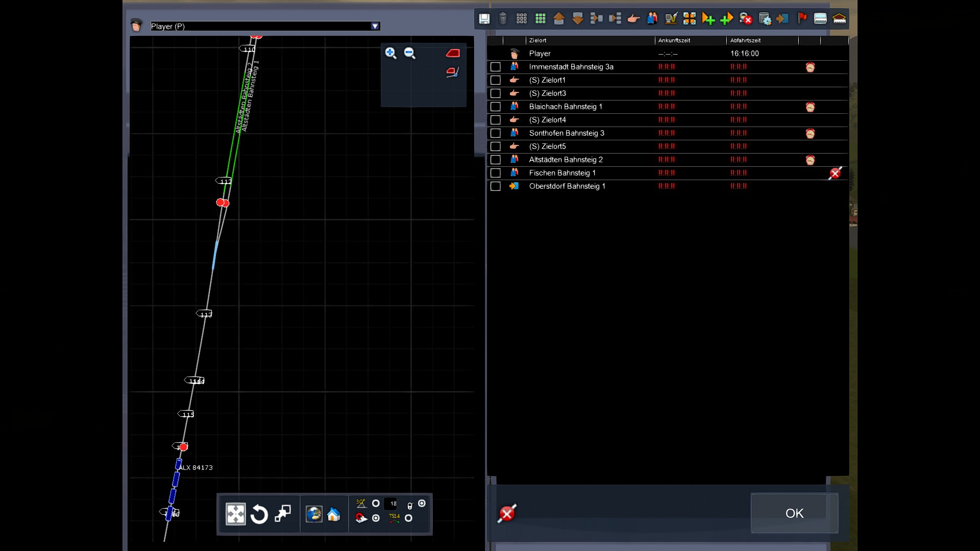Open the Player (P) dropdown arrow
The width and height of the screenshot is (980, 551).
pos(375,26)
